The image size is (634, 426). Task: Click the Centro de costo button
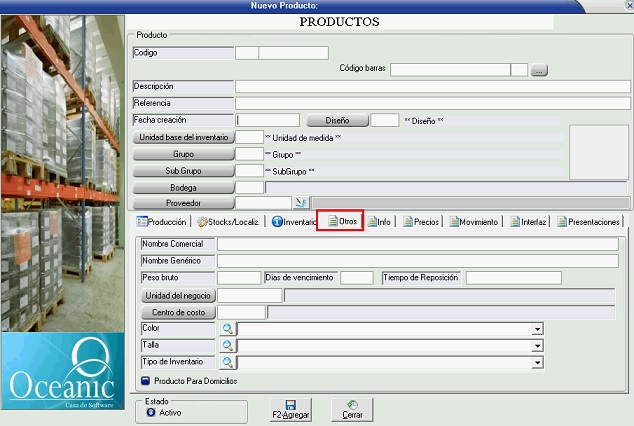pyautogui.click(x=174, y=312)
